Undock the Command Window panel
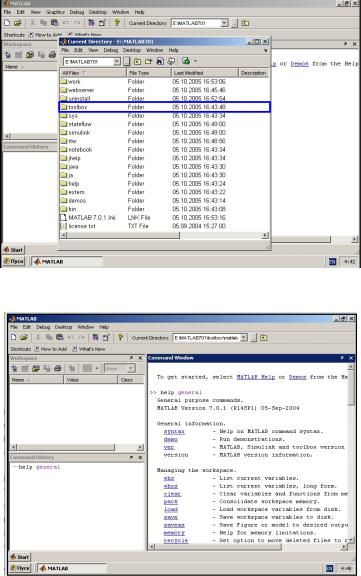 coord(342,358)
